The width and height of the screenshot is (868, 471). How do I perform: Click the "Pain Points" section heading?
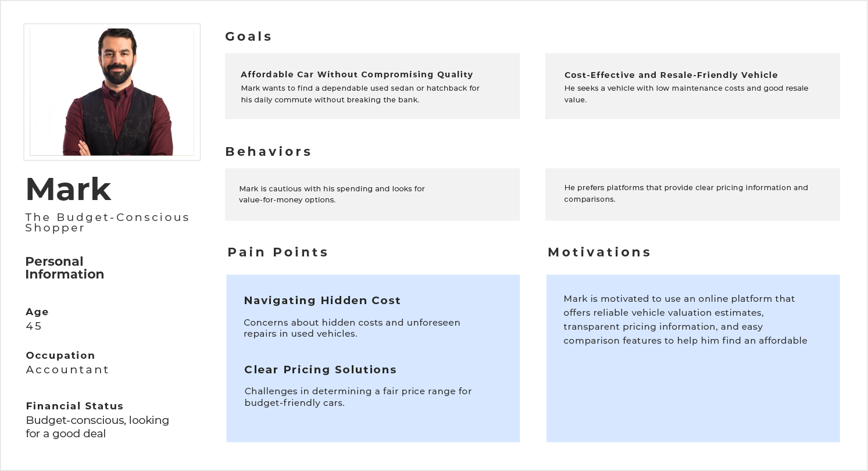tap(277, 252)
